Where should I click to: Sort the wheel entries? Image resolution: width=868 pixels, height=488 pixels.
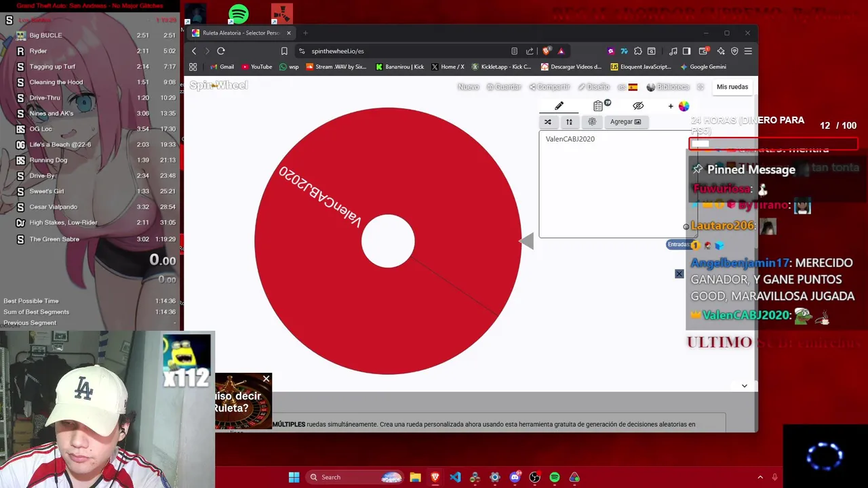570,122
